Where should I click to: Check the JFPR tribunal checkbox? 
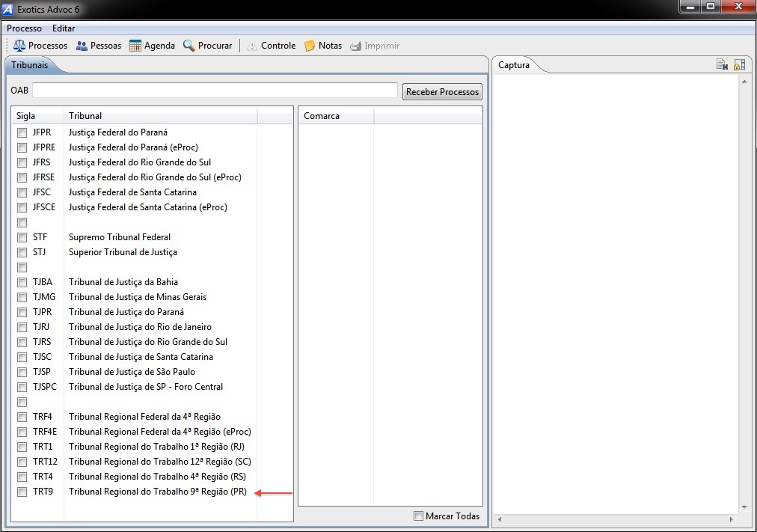(22, 132)
